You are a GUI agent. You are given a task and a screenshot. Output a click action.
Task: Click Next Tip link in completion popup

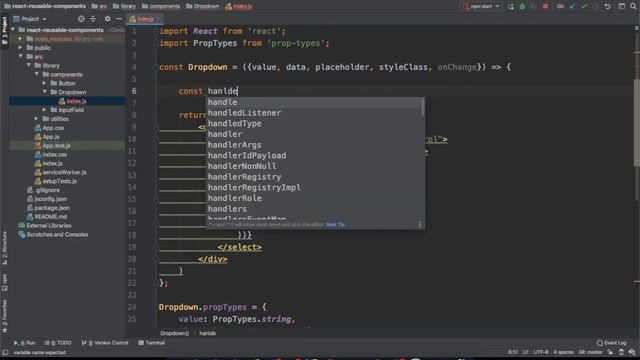(335, 224)
